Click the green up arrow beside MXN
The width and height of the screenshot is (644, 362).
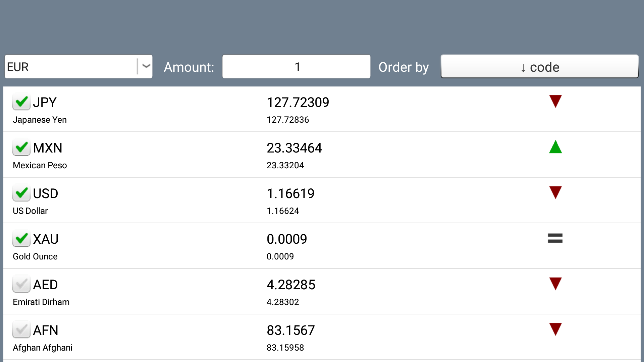(x=555, y=147)
